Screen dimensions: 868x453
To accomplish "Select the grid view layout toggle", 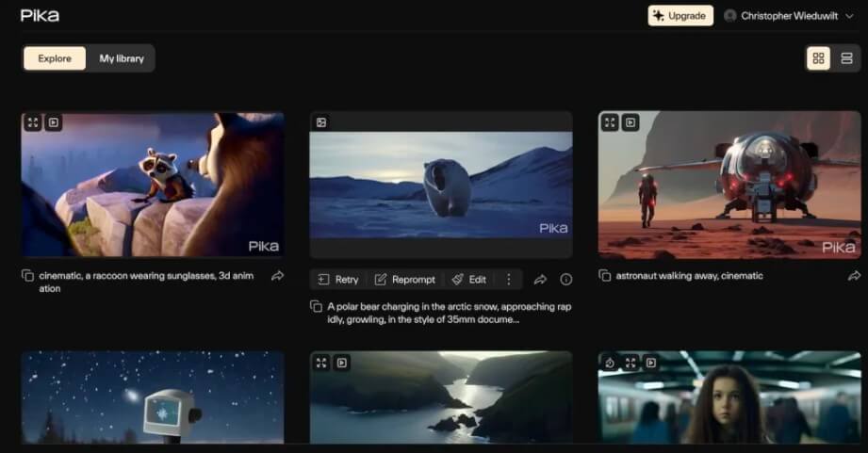I will 818,58.
